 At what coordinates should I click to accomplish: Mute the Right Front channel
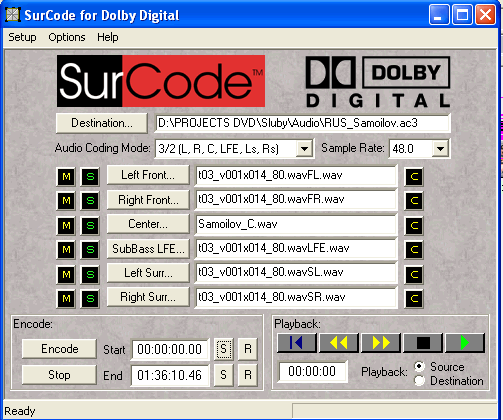(66, 200)
